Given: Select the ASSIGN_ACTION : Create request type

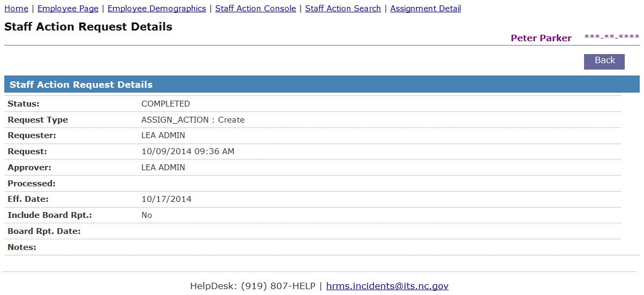Looking at the screenshot, I should (193, 120).
